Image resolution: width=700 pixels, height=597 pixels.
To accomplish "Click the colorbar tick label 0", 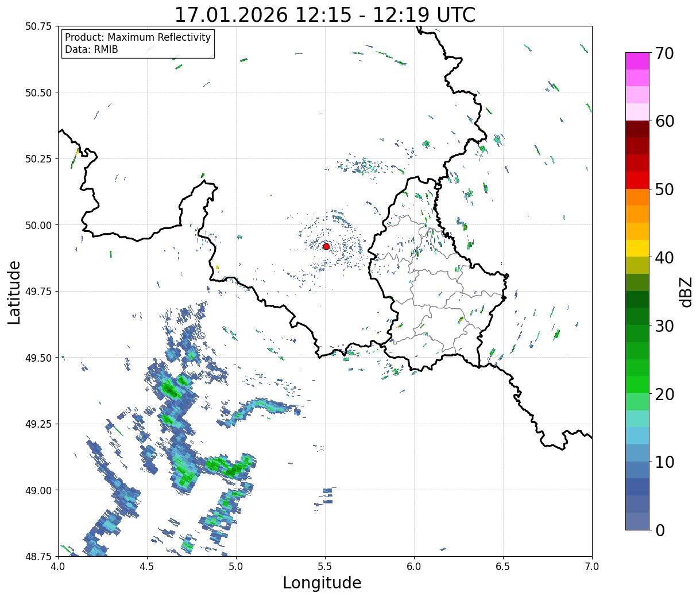I will (x=659, y=530).
